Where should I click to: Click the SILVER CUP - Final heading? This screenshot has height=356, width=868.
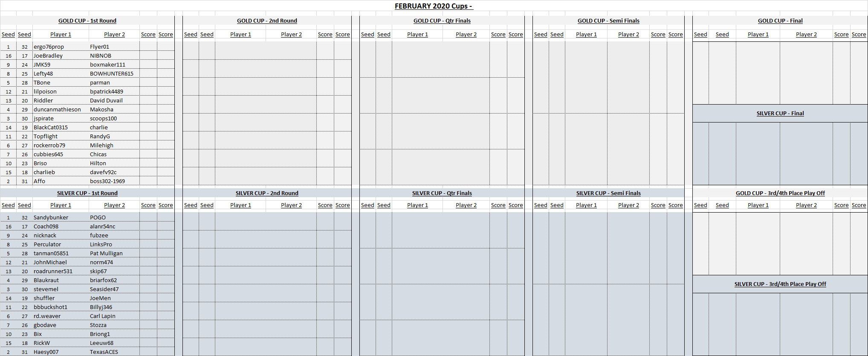(x=780, y=114)
